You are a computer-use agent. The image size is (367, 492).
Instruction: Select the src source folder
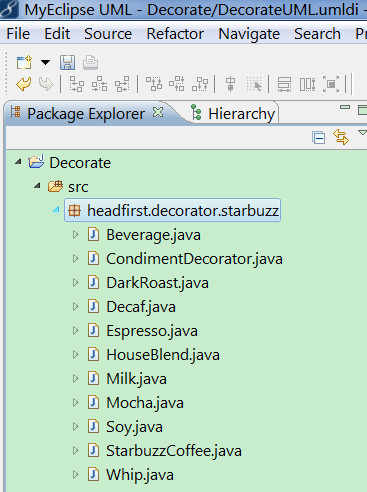click(78, 187)
